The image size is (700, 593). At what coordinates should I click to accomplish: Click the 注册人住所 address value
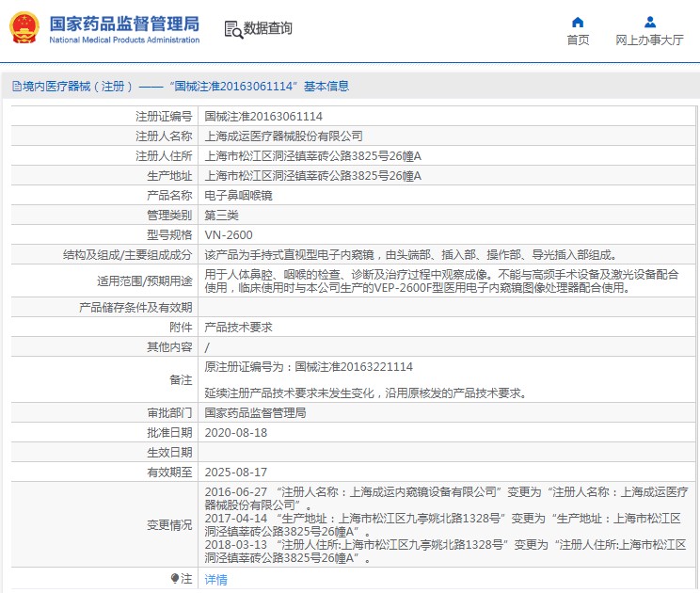point(313,156)
